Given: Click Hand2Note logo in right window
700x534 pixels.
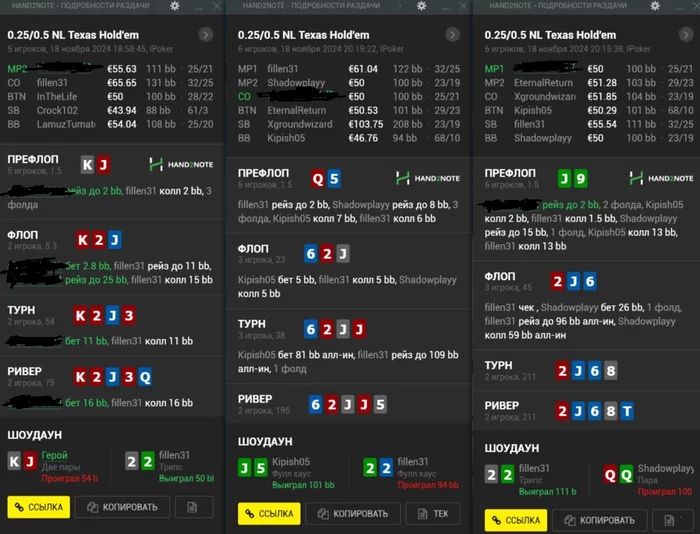Looking at the screenshot, I should pos(661,178).
